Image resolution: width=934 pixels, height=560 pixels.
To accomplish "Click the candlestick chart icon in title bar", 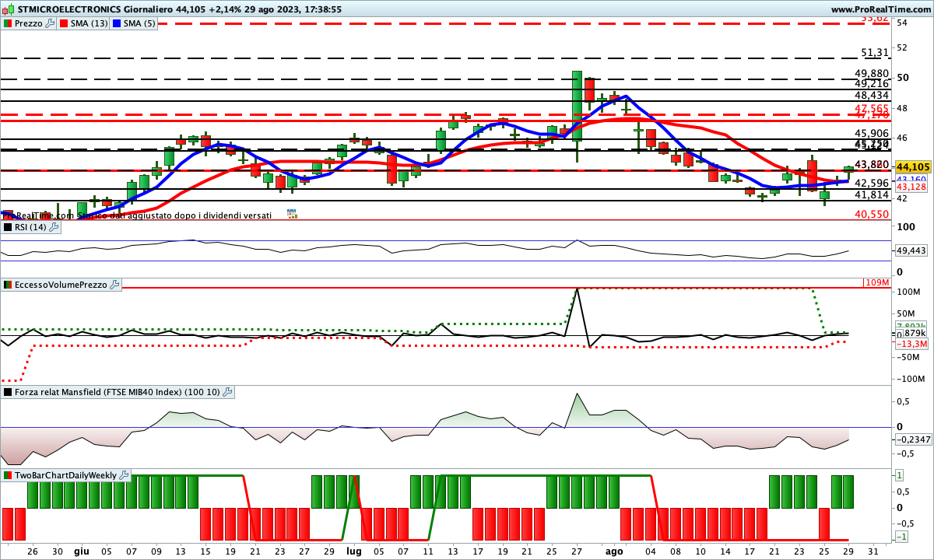I will click(9, 9).
